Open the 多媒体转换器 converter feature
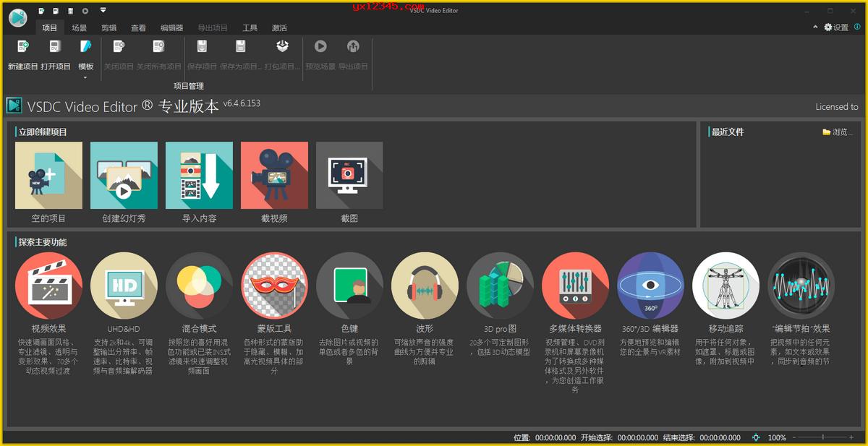The image size is (868, 446). (575, 285)
